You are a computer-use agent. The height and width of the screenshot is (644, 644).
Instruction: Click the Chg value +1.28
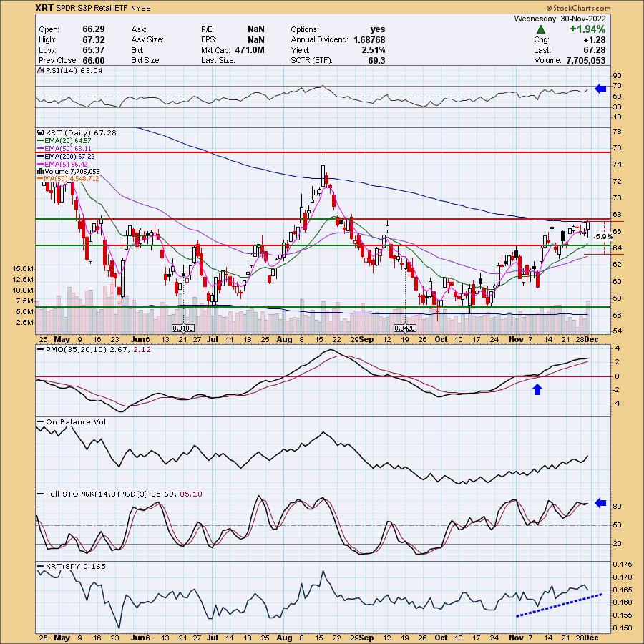pos(595,39)
